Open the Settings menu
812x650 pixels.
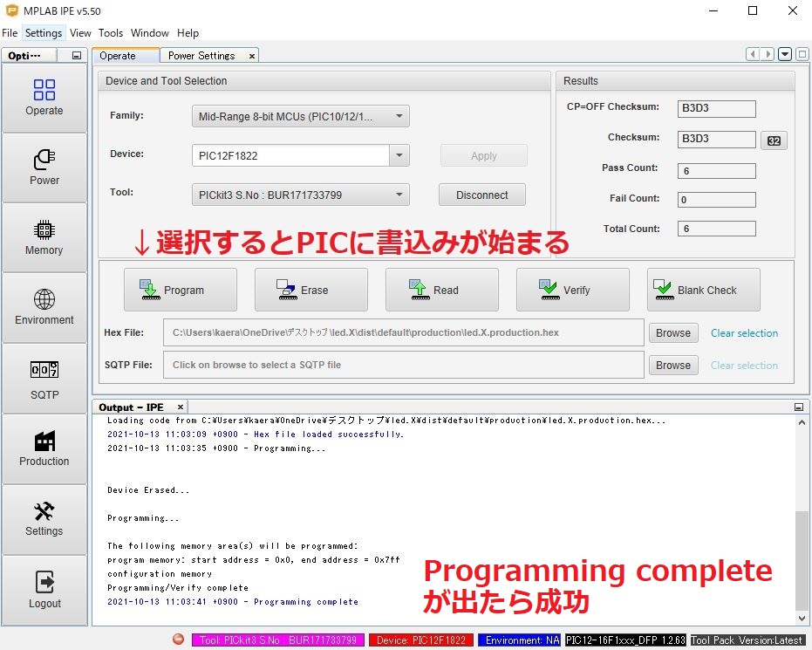point(44,32)
